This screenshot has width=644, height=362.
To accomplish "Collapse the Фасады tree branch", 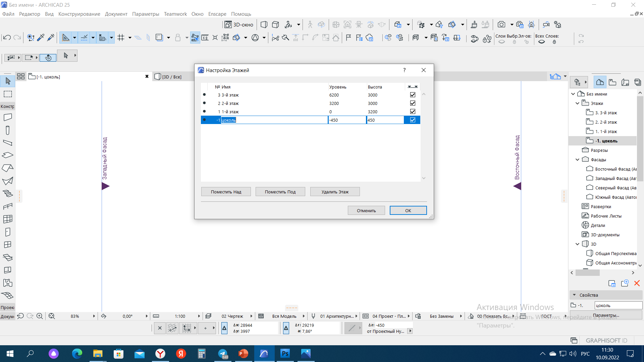I will point(577,160).
